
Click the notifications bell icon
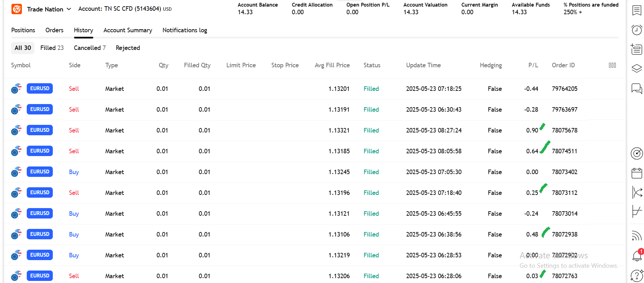637,256
